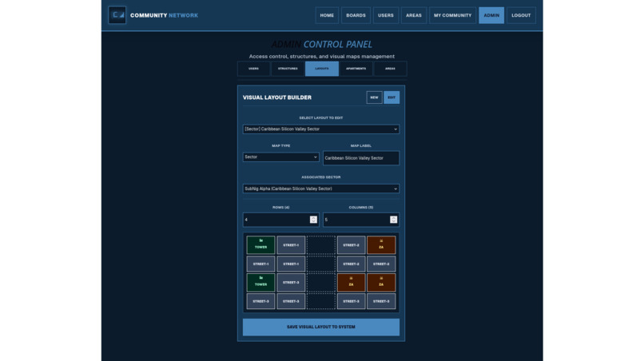Click the Street-2 cell in row two, column four
This screenshot has height=361, width=644.
tap(351, 264)
